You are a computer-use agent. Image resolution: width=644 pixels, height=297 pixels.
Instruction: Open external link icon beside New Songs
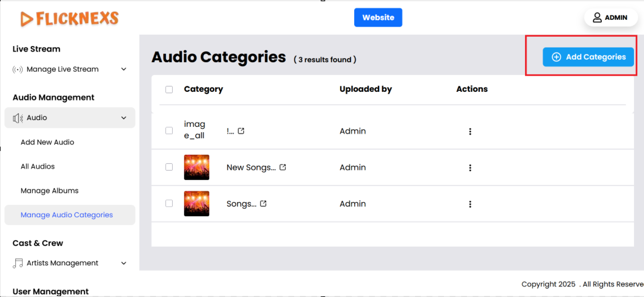pos(283,167)
